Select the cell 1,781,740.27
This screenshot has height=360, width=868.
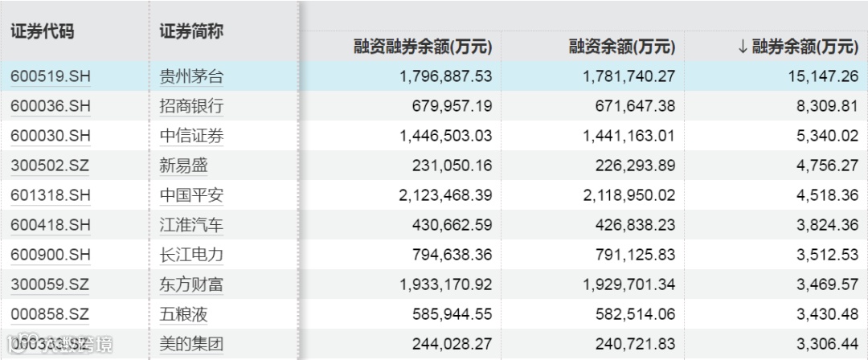628,76
